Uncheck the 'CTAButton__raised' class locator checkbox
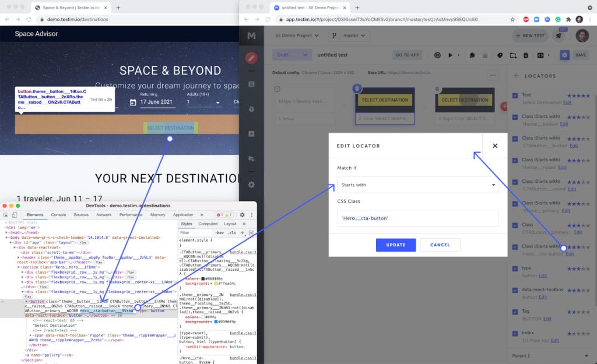597x364 pixels. [515, 182]
